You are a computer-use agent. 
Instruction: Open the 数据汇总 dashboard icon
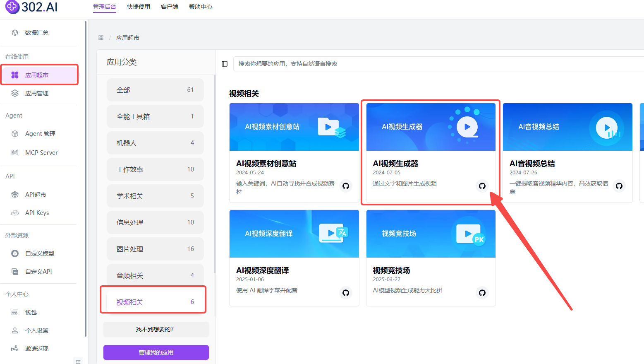[x=15, y=33]
